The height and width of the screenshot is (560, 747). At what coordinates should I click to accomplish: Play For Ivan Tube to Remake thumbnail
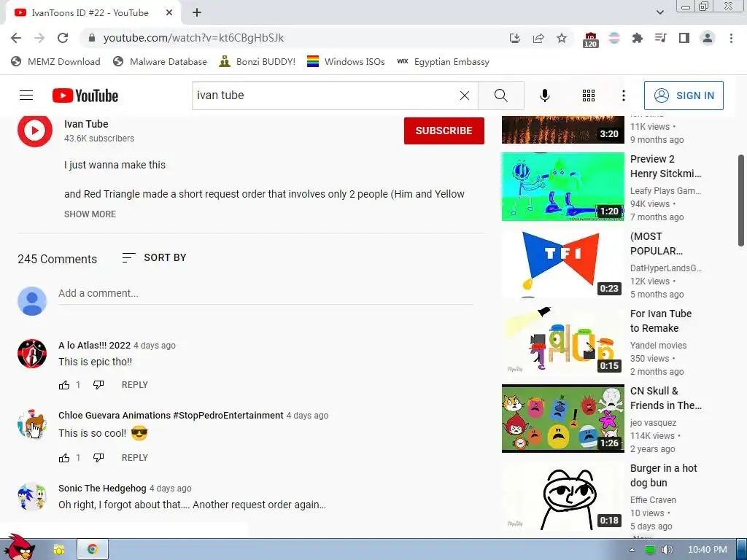(562, 341)
